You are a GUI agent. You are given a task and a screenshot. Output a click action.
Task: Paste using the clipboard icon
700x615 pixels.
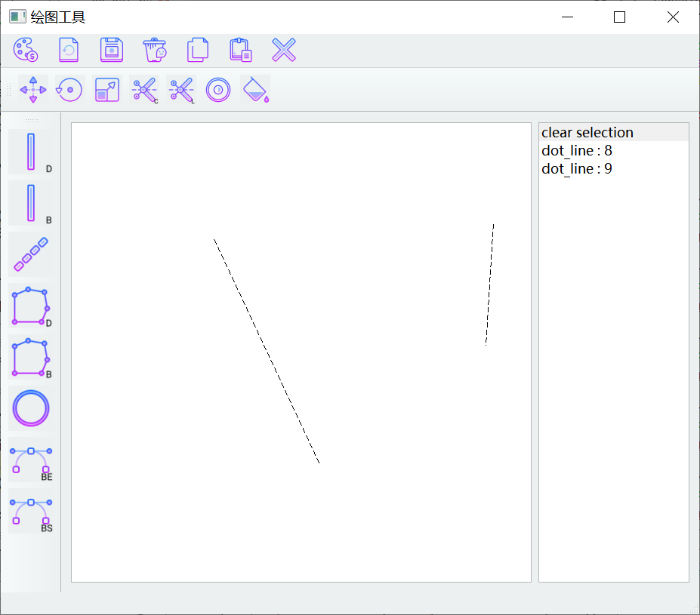(x=241, y=50)
